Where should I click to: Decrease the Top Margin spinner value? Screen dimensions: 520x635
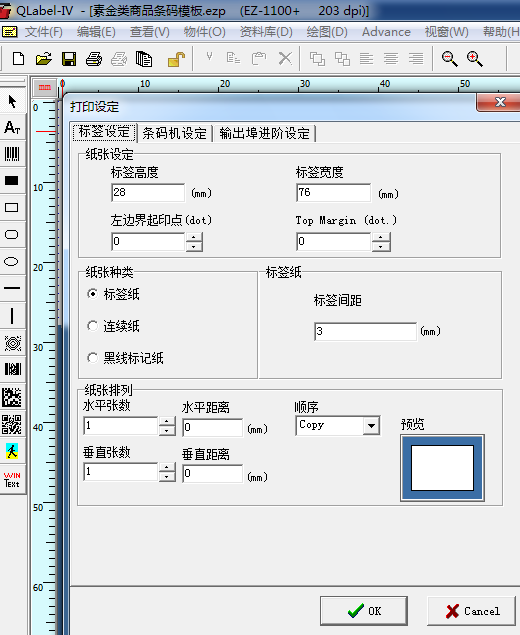click(381, 246)
